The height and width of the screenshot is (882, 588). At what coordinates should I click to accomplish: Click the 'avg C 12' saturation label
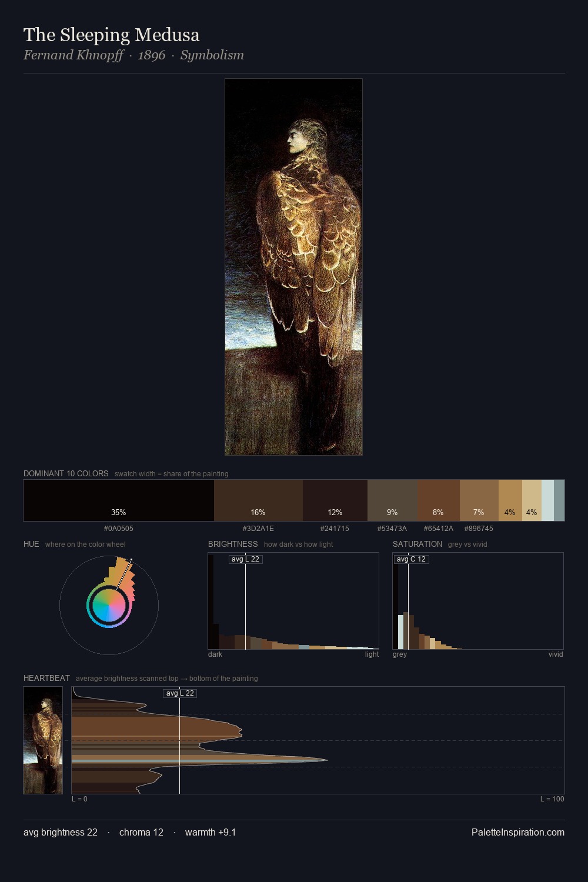click(411, 559)
